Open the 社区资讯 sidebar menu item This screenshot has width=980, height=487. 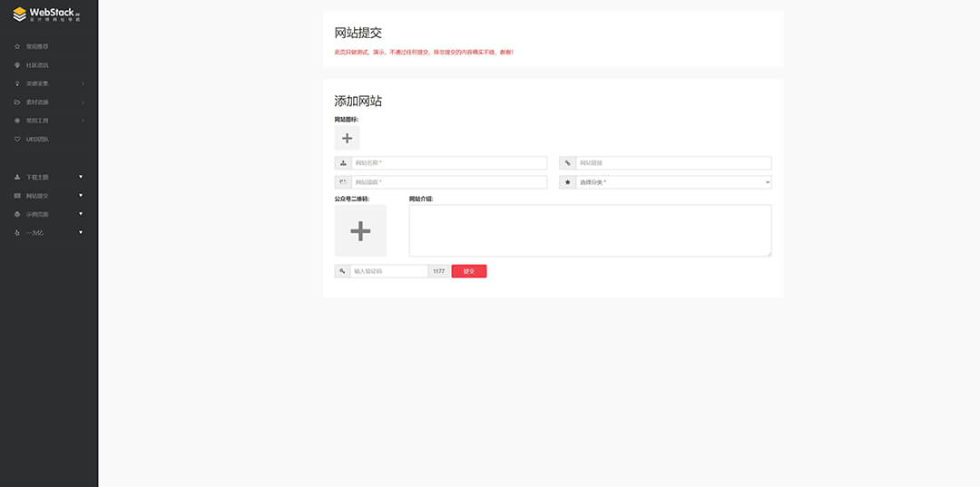38,65
